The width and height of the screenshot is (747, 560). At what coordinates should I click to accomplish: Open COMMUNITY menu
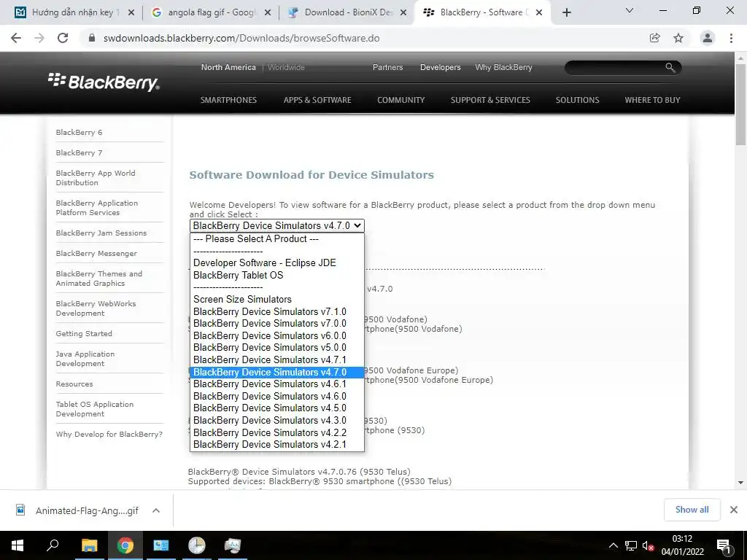[x=400, y=100]
